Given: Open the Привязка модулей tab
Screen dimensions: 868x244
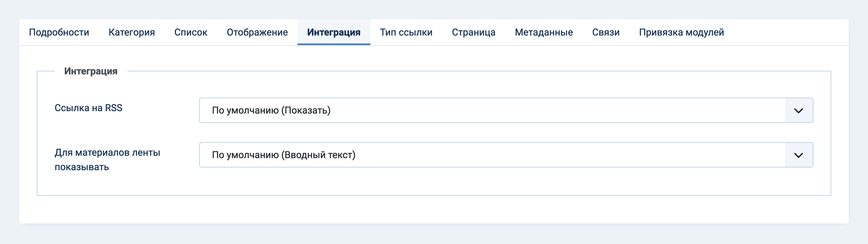Looking at the screenshot, I should point(681,32).
